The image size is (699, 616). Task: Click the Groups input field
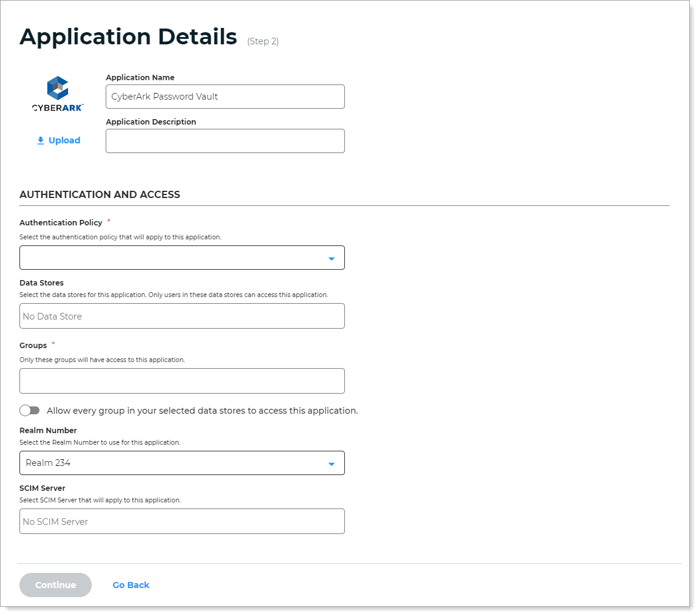(182, 381)
